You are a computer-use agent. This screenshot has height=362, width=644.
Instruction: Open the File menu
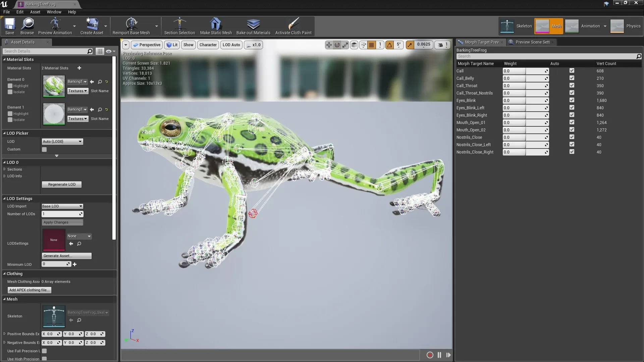[7, 12]
